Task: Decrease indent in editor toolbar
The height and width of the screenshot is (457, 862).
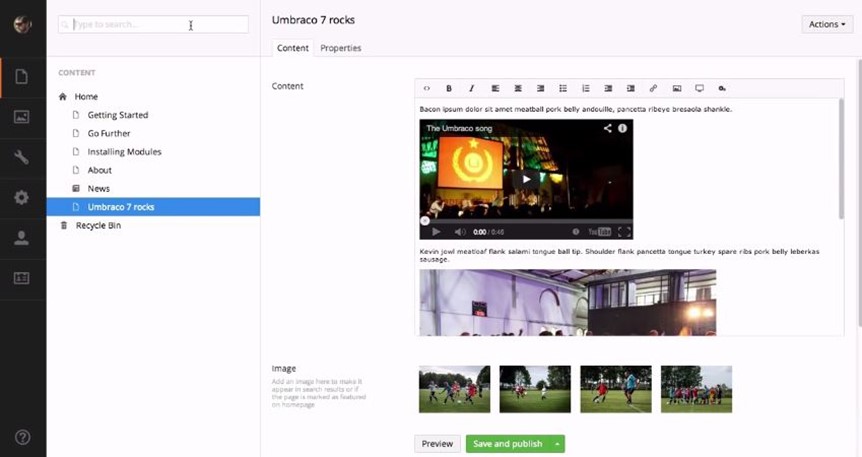Action: point(608,88)
